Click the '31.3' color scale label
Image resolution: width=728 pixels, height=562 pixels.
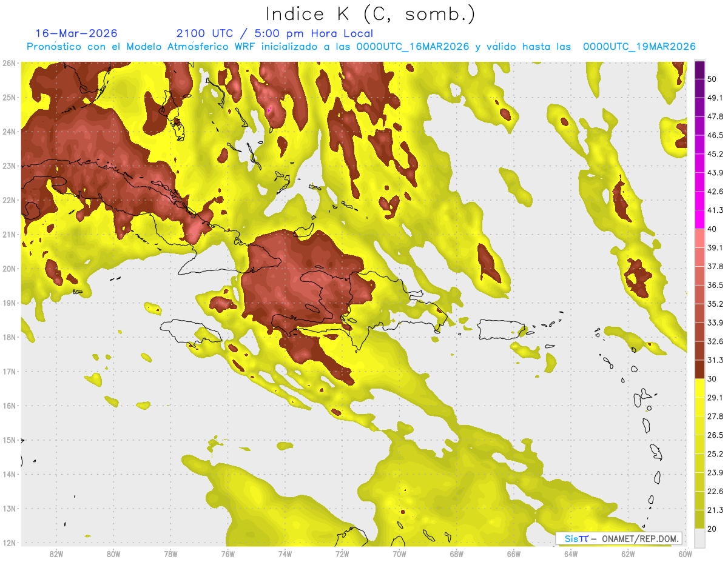(715, 361)
